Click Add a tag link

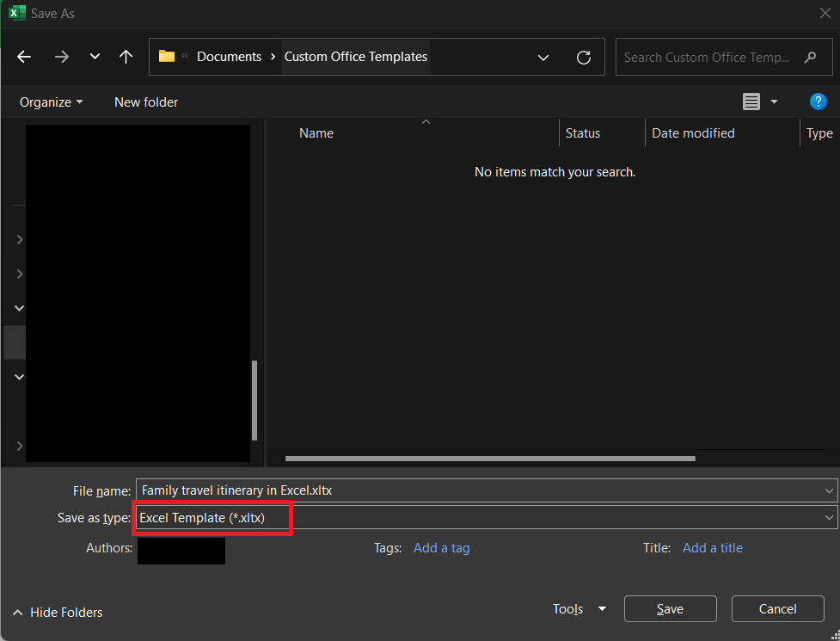click(441, 548)
